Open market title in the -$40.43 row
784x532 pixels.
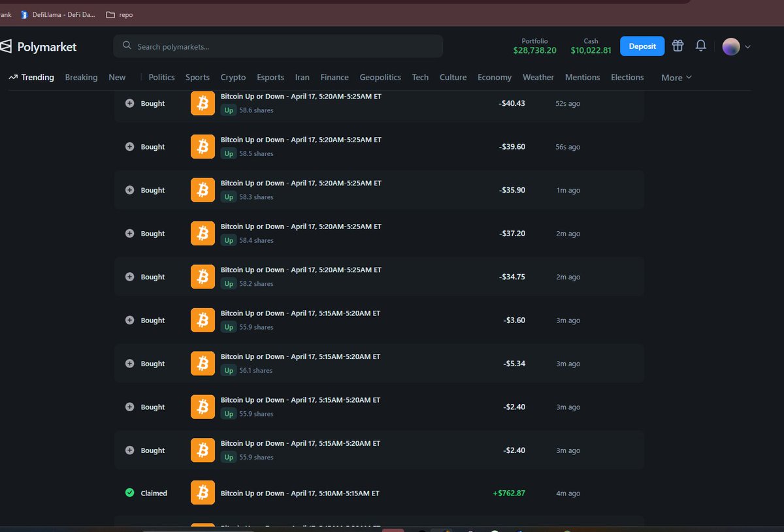pyautogui.click(x=301, y=96)
